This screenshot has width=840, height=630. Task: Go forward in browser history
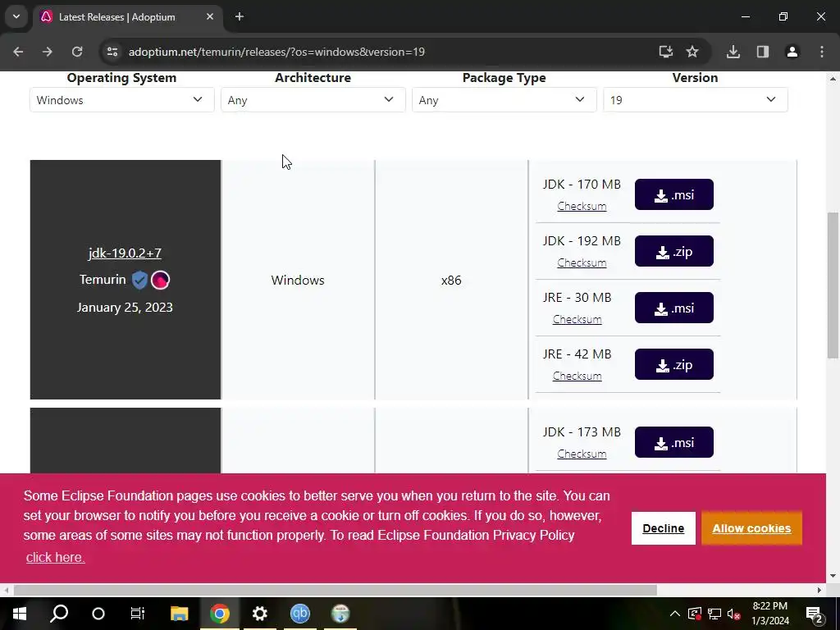click(48, 52)
